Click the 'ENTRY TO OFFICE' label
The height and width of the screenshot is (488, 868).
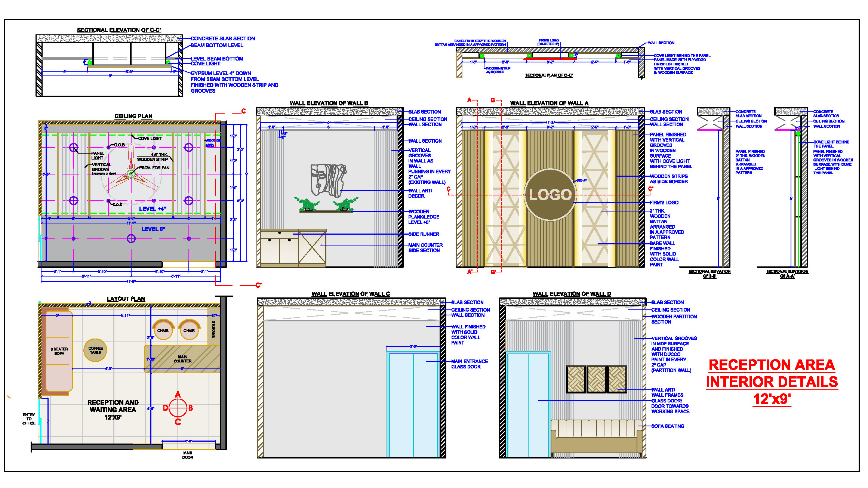click(29, 419)
